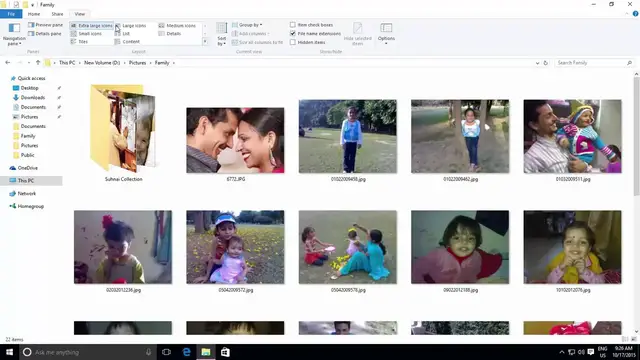Switch to the View ribbon tab
The width and height of the screenshot is (640, 360).
pyautogui.click(x=80, y=14)
